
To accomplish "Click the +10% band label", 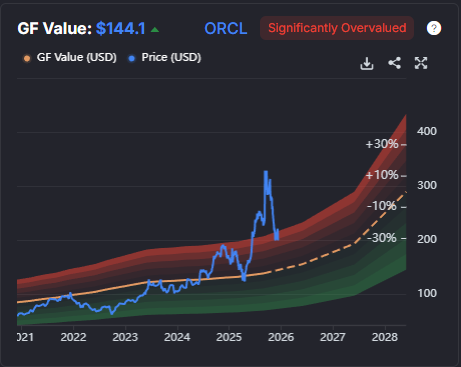I will point(382,175).
